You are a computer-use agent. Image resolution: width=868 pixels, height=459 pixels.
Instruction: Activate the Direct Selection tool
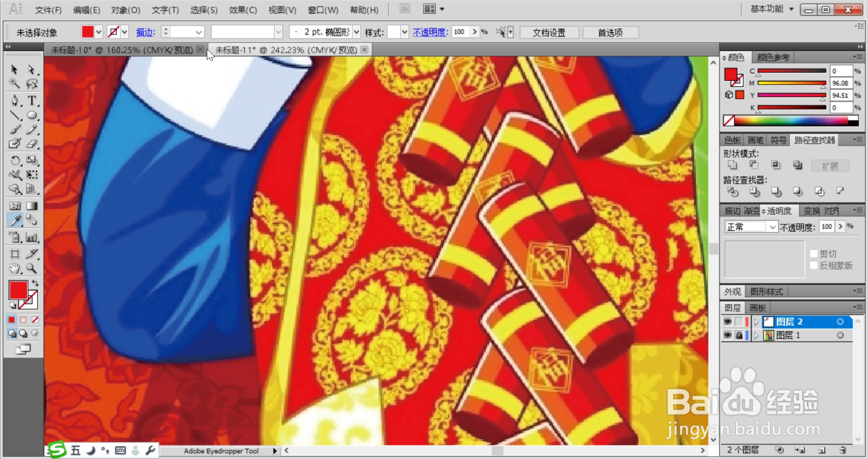[x=32, y=69]
